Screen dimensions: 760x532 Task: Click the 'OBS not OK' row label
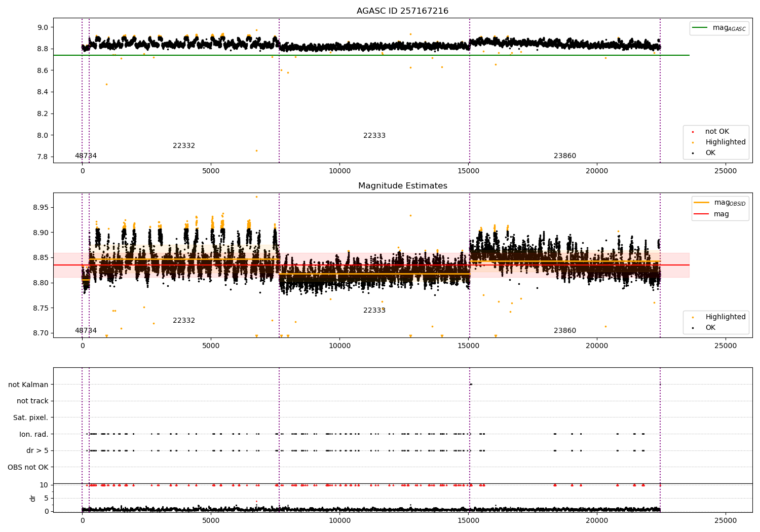click(x=28, y=467)
